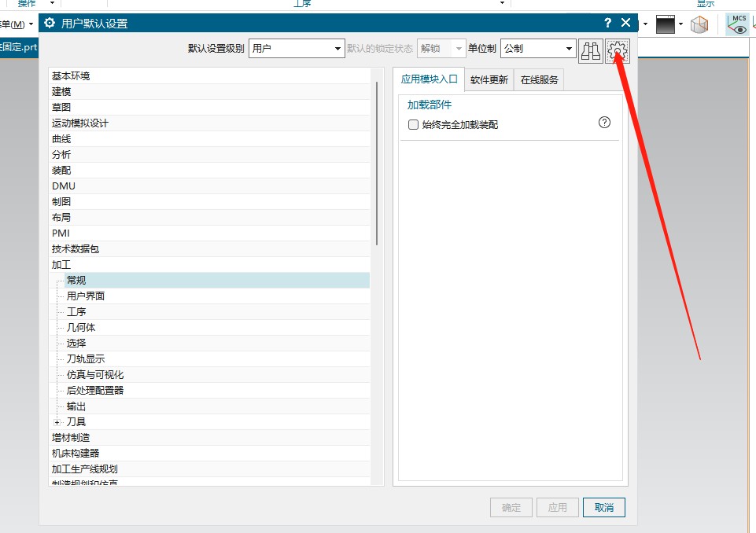756x533 pixels.
Task: Open 默认的锁定状态 dropdown
Action: [441, 48]
